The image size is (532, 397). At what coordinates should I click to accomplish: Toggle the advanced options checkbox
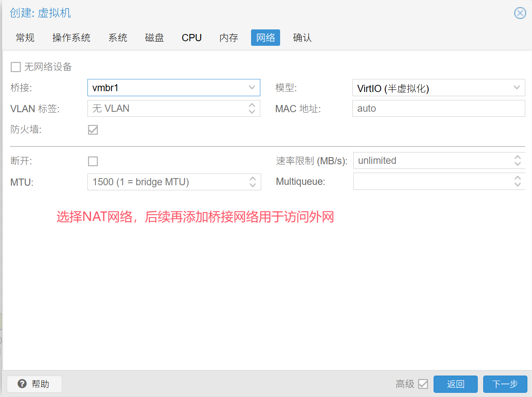click(x=423, y=384)
